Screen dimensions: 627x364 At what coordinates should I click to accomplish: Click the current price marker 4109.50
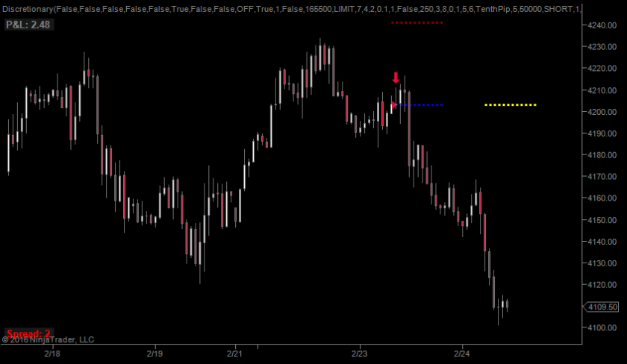coord(601,307)
